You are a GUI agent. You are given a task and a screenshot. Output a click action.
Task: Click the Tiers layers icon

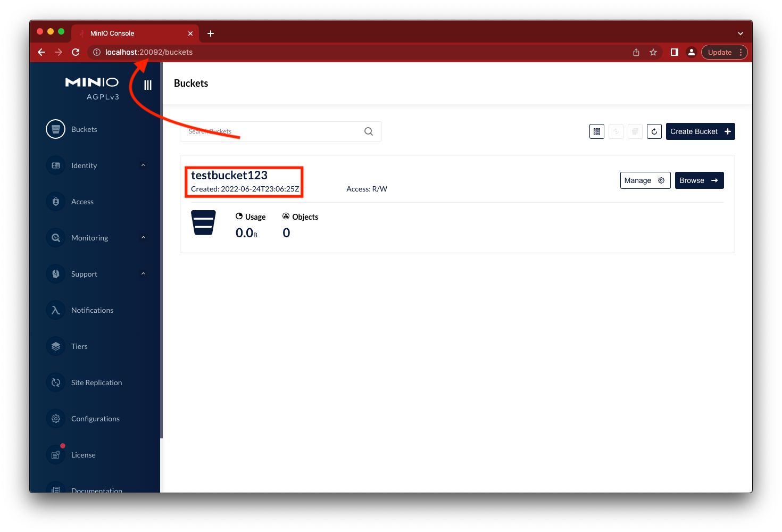pos(56,346)
